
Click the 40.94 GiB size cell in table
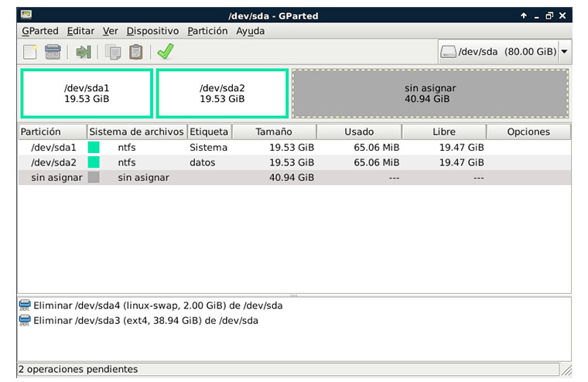pyautogui.click(x=292, y=177)
